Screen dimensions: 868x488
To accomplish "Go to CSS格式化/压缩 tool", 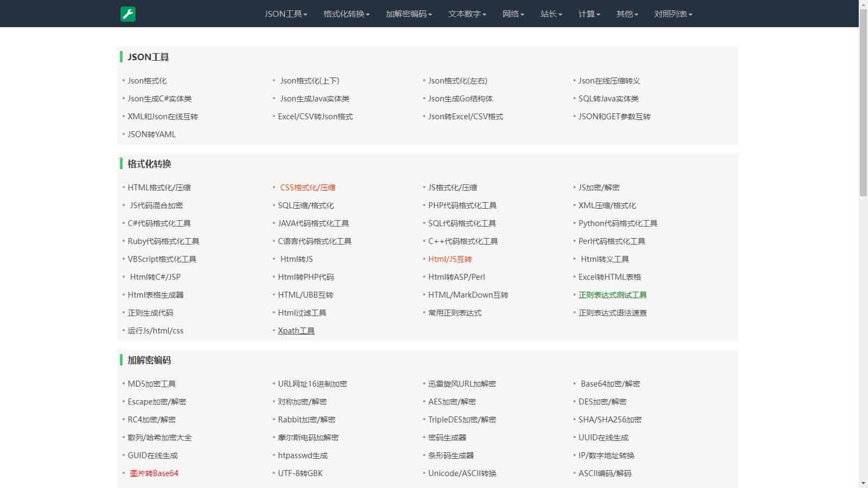I will tap(308, 188).
